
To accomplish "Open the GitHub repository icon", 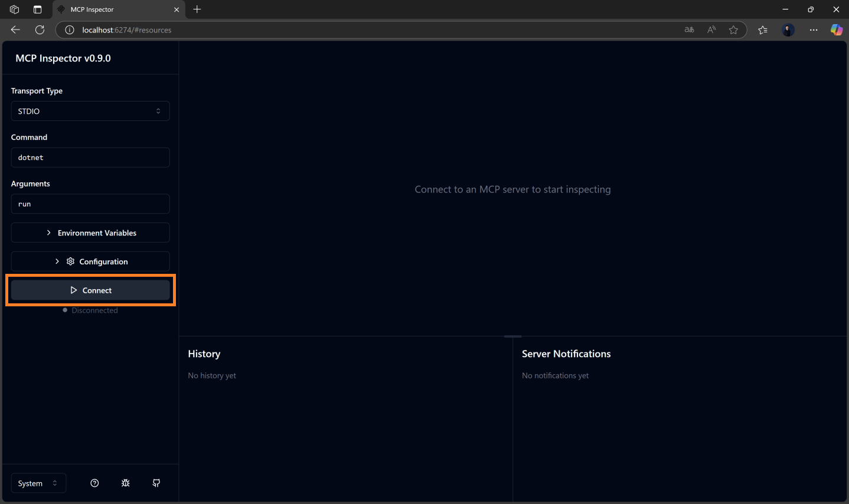I will point(156,483).
